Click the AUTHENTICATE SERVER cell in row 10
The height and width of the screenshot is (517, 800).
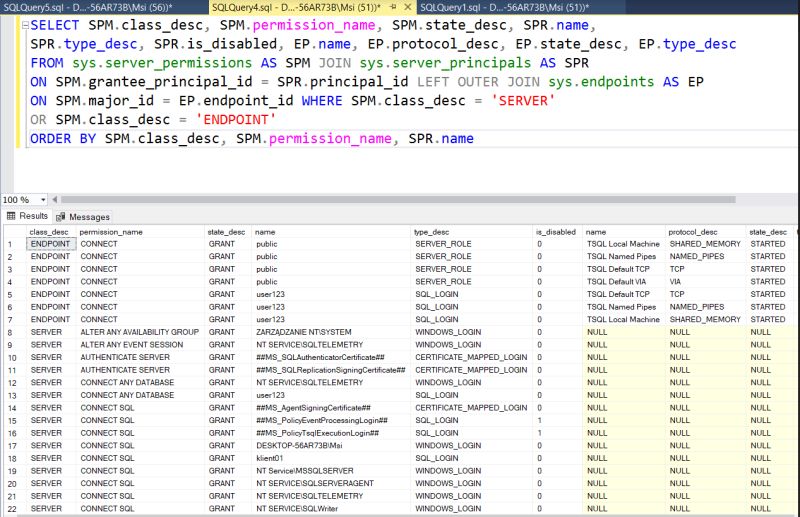tap(140, 357)
